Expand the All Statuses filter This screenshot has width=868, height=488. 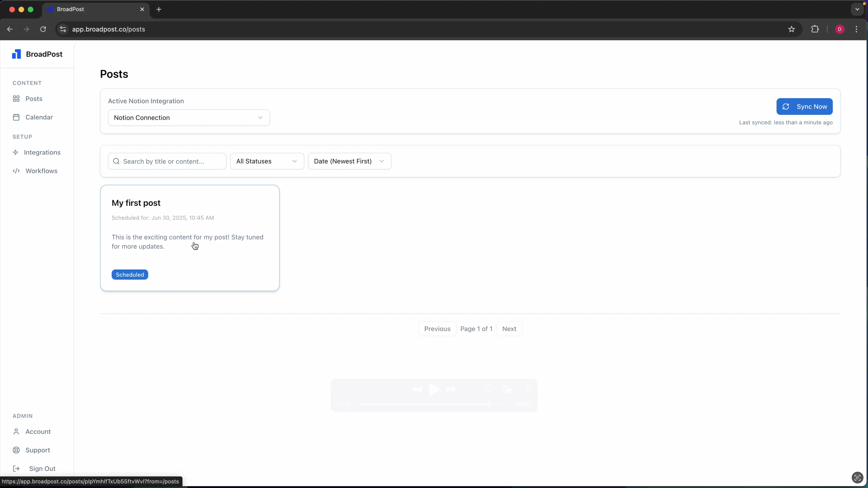pyautogui.click(x=267, y=161)
